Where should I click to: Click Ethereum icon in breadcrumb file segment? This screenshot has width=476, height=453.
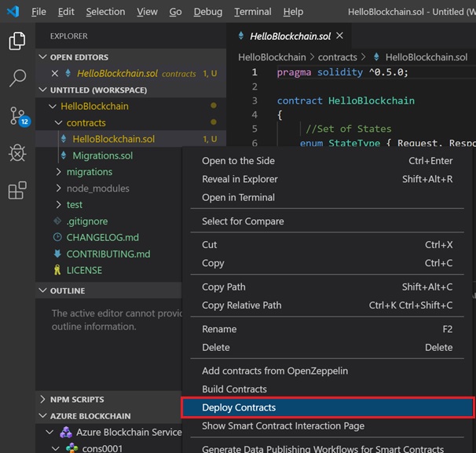coord(376,57)
